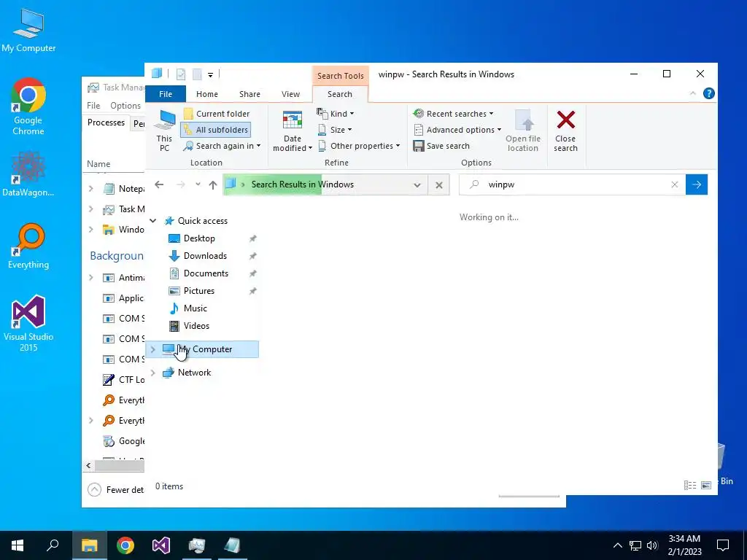Open Music in Quick access
Screen dimensions: 747x560
click(196, 308)
